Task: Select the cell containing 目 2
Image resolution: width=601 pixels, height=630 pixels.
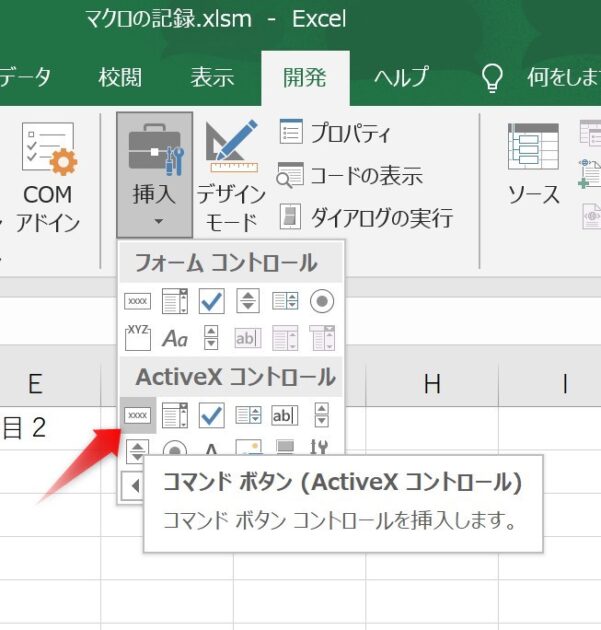Action: tap(50, 428)
